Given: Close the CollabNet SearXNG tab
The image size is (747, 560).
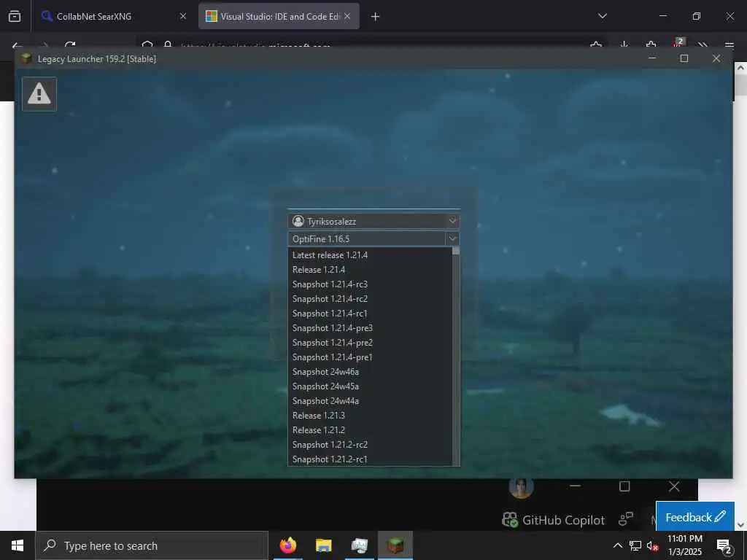Looking at the screenshot, I should (x=183, y=16).
